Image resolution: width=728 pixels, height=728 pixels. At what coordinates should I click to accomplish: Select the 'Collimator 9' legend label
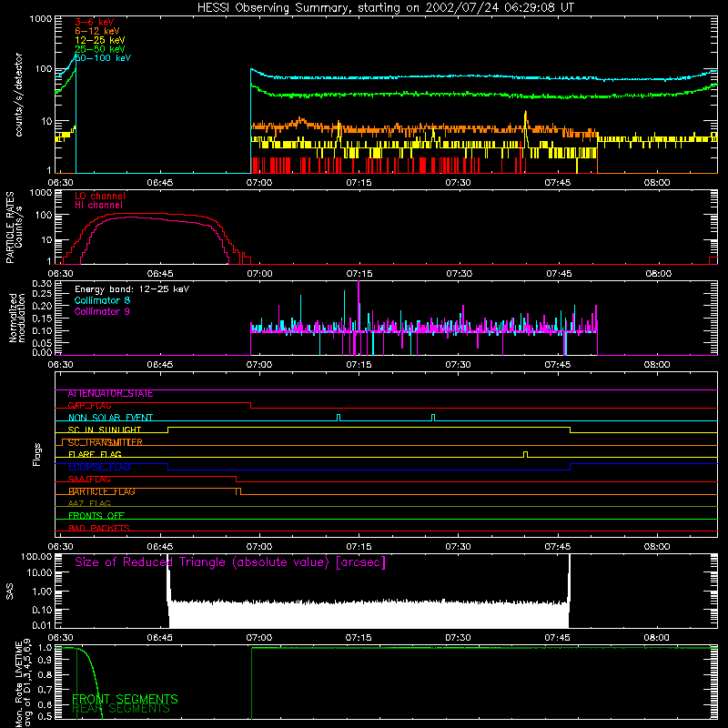click(102, 311)
